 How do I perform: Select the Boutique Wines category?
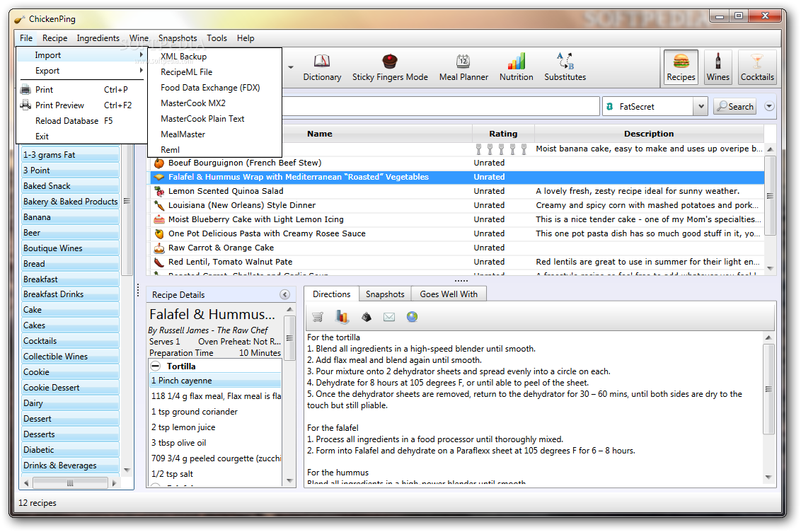71,248
